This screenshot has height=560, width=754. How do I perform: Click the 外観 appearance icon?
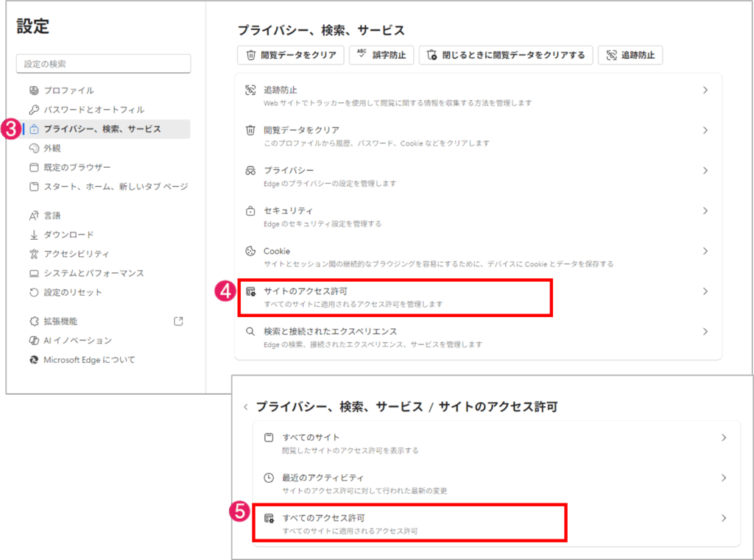33,148
